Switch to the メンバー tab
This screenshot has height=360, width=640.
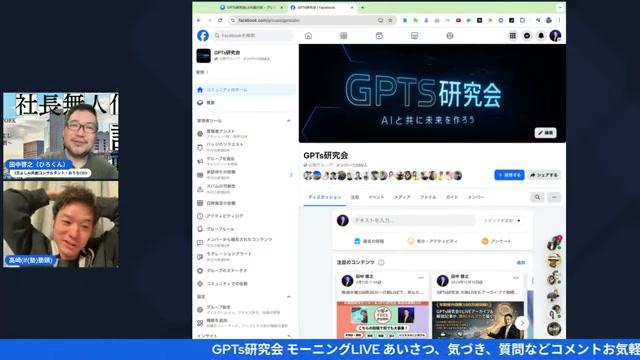pyautogui.click(x=476, y=197)
